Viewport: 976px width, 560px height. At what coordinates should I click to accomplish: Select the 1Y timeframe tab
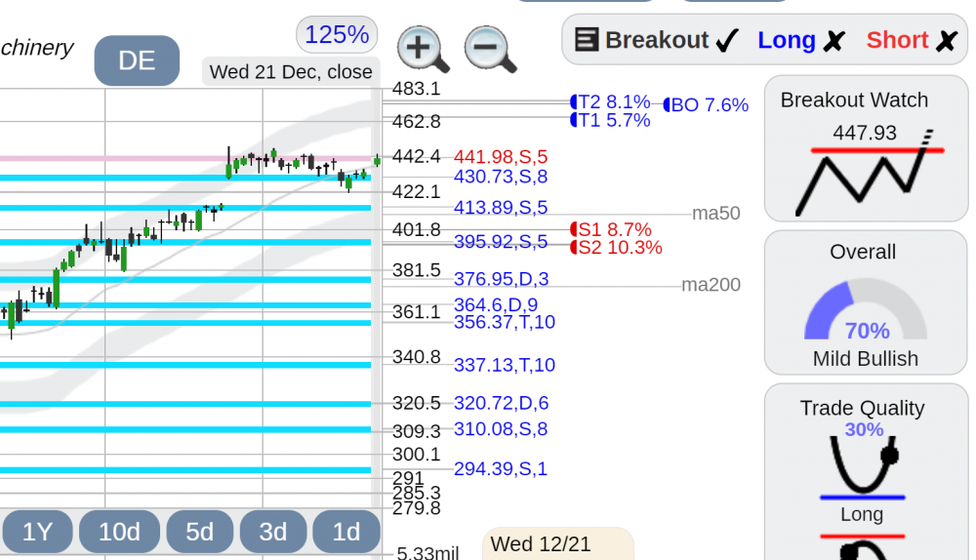[37, 532]
